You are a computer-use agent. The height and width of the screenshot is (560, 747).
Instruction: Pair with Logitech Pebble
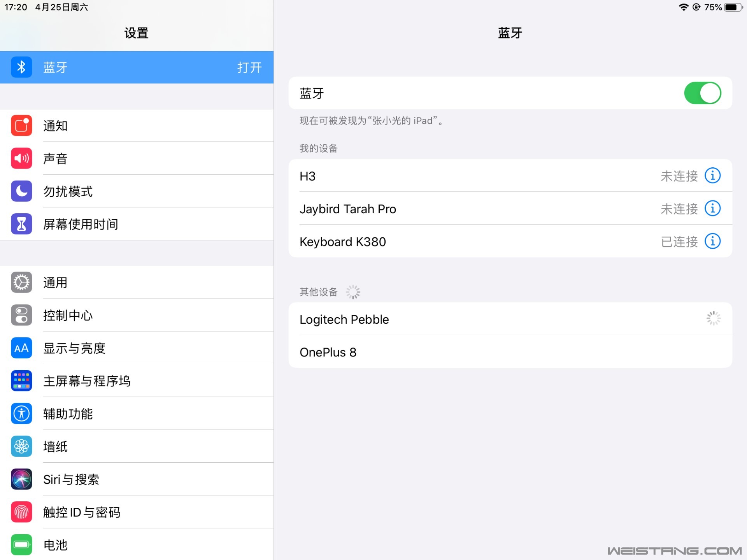tap(510, 319)
